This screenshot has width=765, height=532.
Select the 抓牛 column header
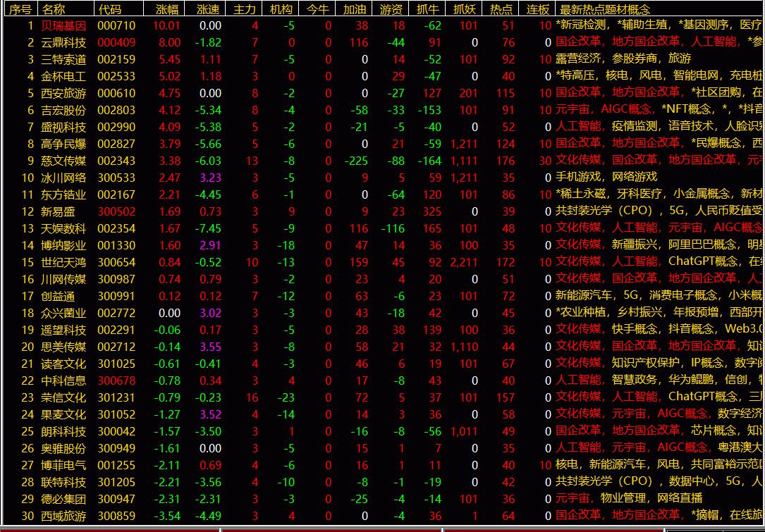(428, 8)
